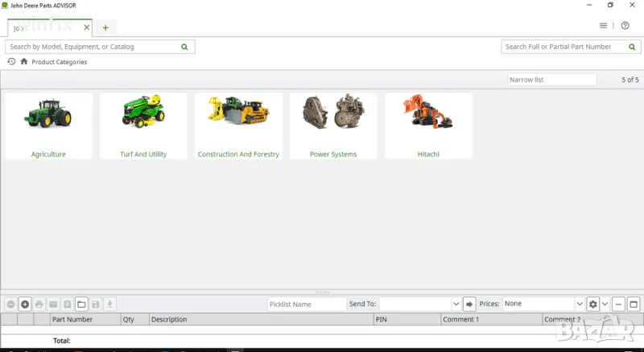The width and height of the screenshot is (644, 352).
Task: Open the Agriculture product category
Action: click(48, 126)
